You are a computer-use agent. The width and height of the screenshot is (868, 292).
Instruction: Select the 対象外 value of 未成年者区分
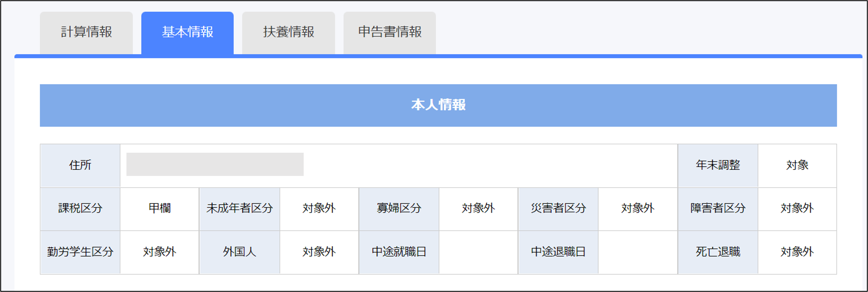pyautogui.click(x=319, y=209)
